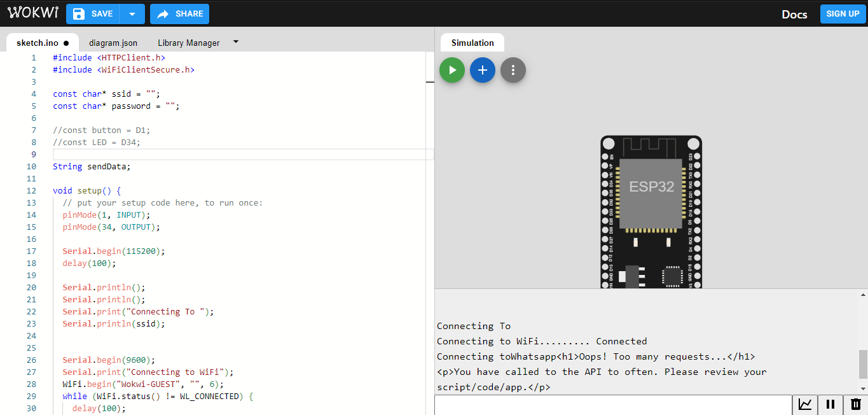
Task: Open the serial plotter chart icon
Action: click(x=805, y=404)
